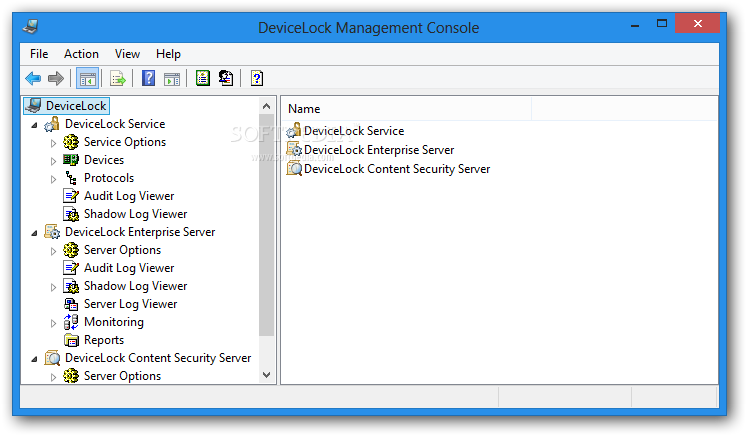Expand the Service Options node
The image size is (747, 436).
pos(53,143)
